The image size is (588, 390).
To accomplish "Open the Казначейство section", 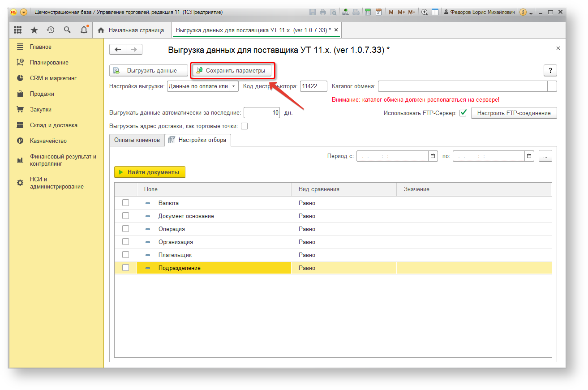I will tap(48, 141).
